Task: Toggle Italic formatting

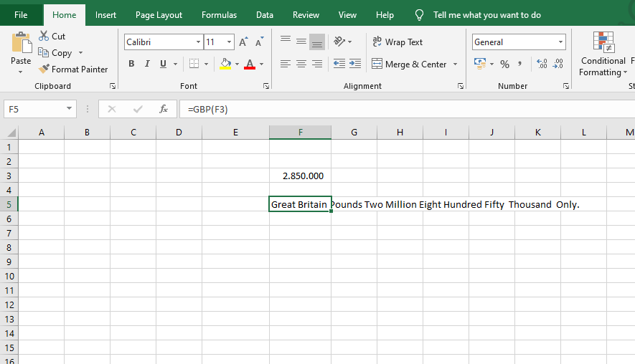Action: click(147, 64)
